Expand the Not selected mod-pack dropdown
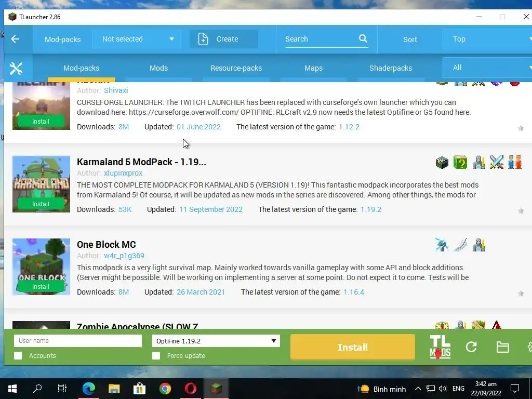This screenshot has width=532, height=399. pos(137,39)
